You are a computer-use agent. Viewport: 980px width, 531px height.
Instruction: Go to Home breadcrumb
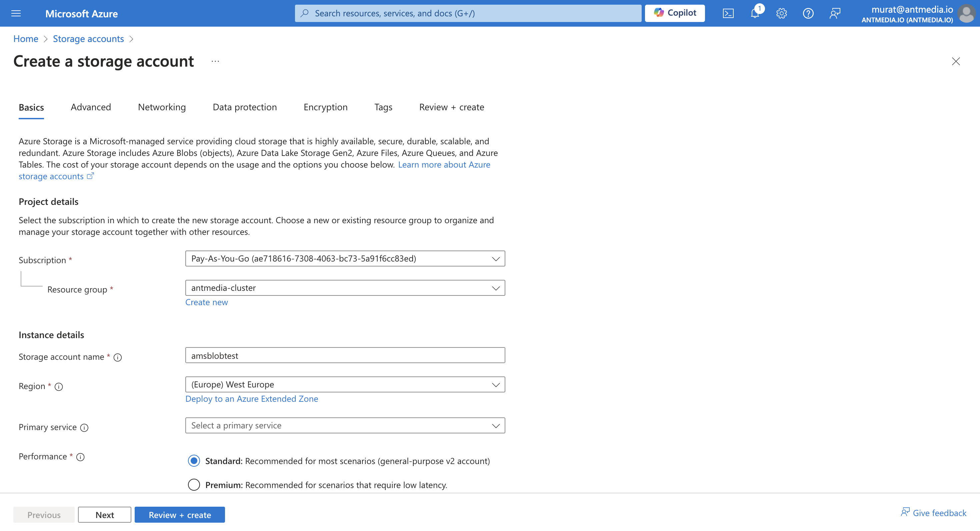coord(25,39)
